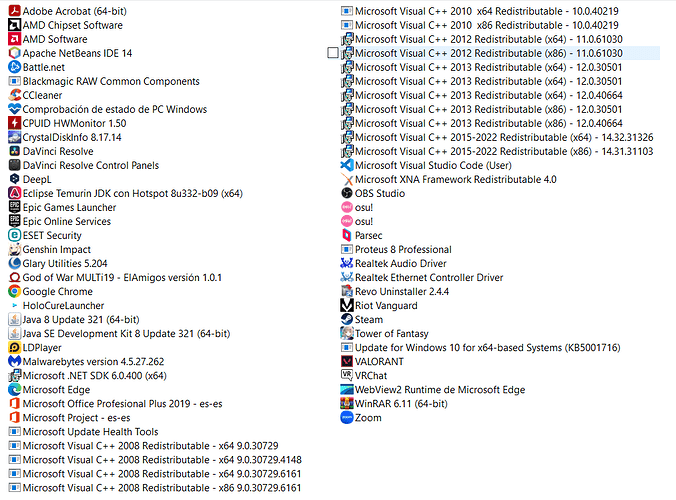Select the Apache NetBeans IDE 14 icon
This screenshot has width=676, height=500.
pos(14,53)
